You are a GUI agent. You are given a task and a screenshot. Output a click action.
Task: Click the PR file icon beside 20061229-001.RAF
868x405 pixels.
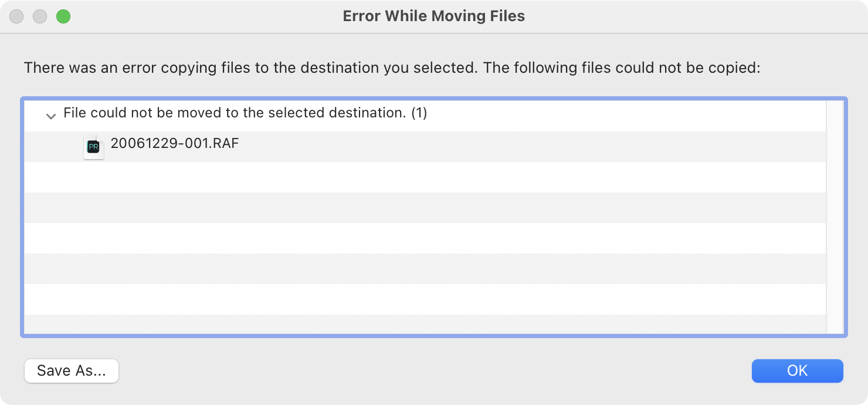pyautogui.click(x=93, y=146)
